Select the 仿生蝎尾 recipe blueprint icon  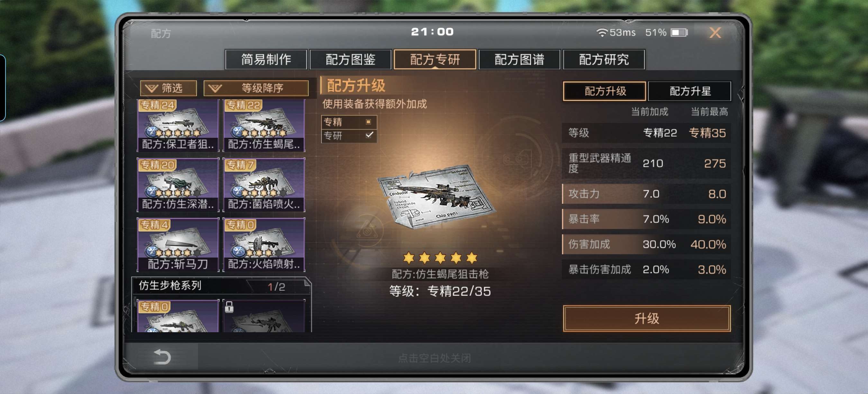coord(264,125)
